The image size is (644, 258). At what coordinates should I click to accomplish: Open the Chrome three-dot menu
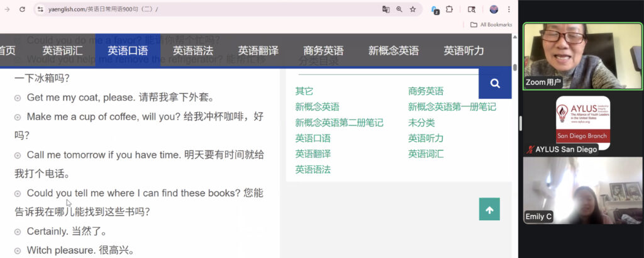(508, 9)
